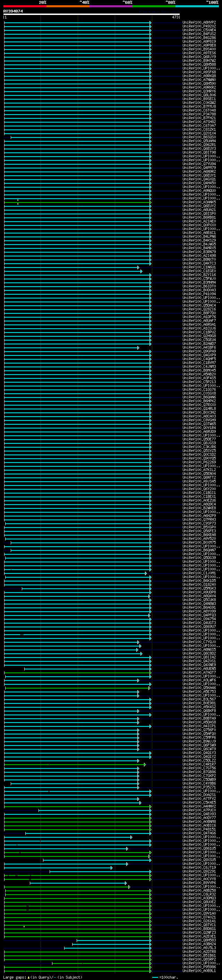Screen dimensions: 222x980
Task: Click hit label UniRef100_A0B9L1
Action: [199, 971]
